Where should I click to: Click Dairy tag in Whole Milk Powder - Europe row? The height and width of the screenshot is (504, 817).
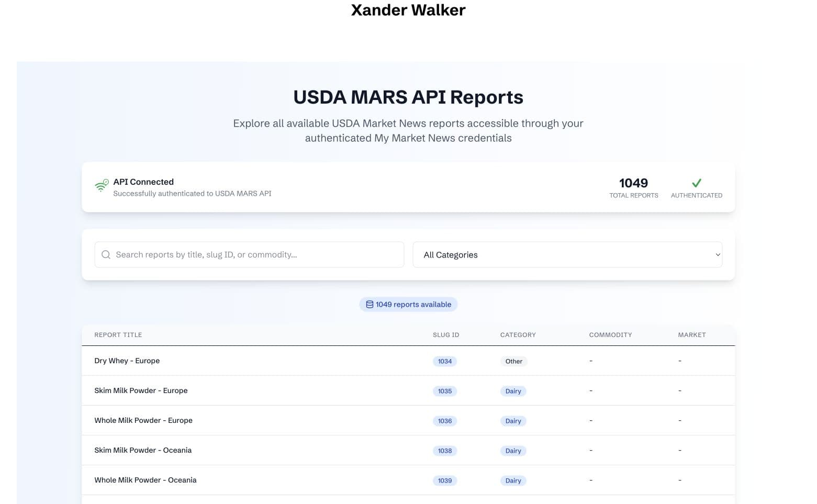click(513, 421)
